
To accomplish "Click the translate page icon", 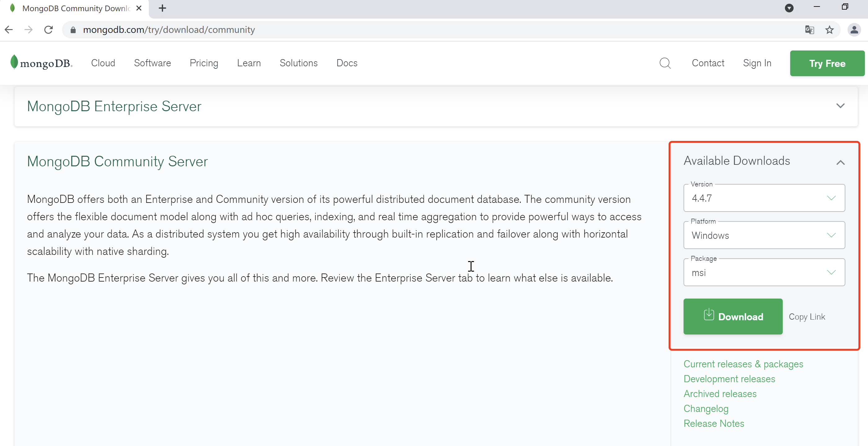I will (x=809, y=30).
